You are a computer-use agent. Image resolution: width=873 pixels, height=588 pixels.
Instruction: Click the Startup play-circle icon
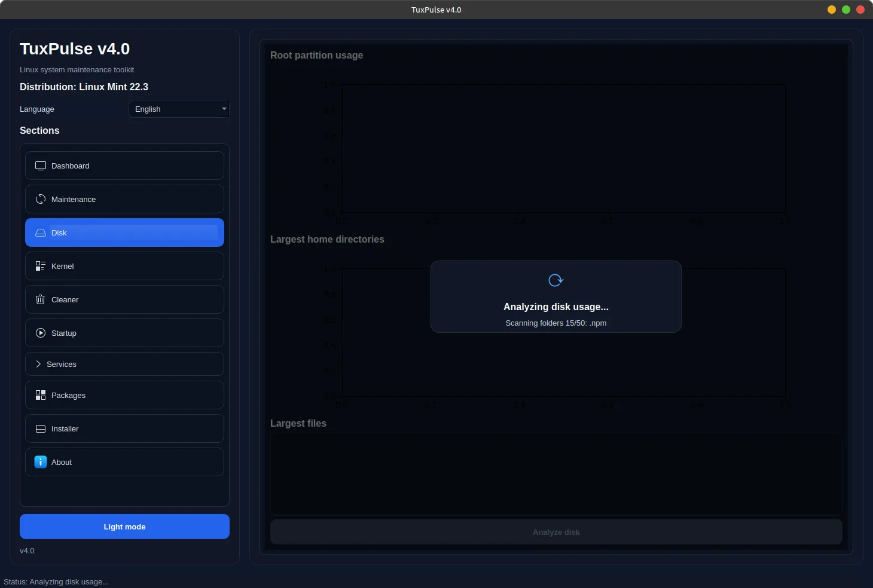click(x=41, y=333)
